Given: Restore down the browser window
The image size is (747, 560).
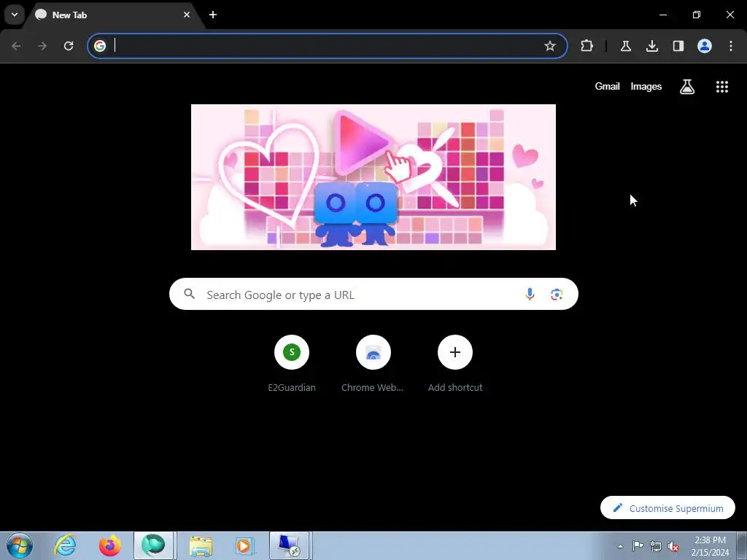Looking at the screenshot, I should (697, 15).
